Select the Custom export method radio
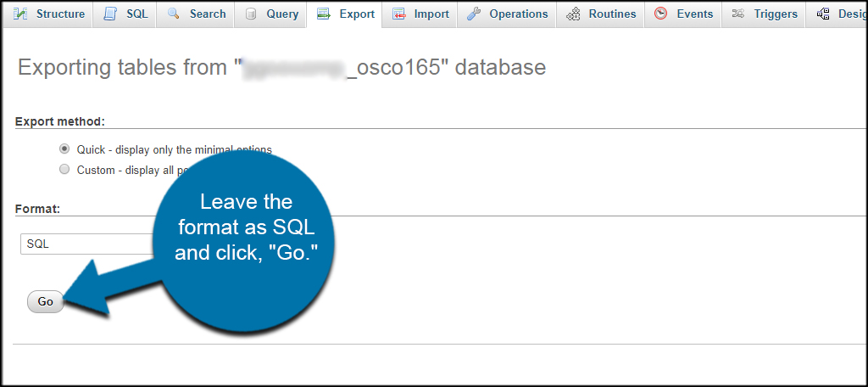868x387 pixels. 64,170
